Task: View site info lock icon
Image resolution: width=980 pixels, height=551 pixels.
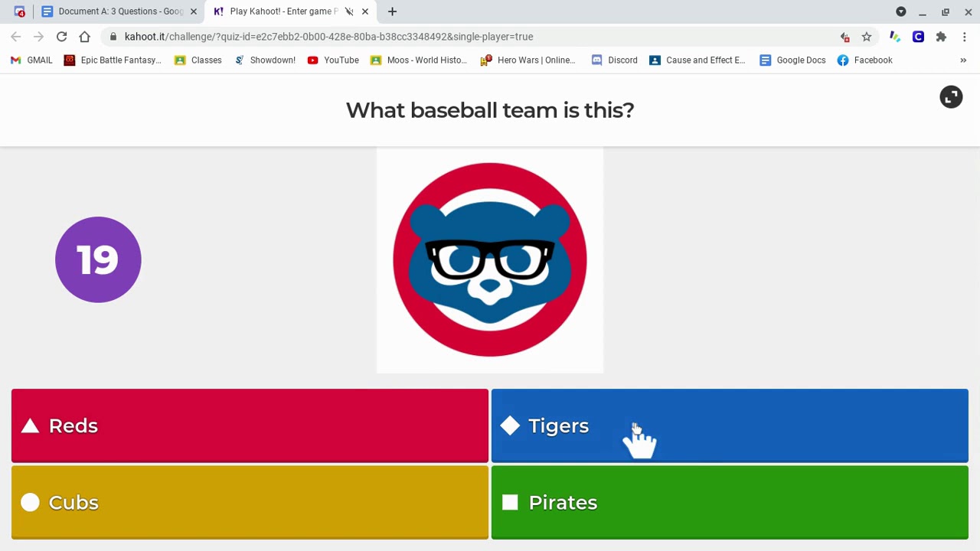Action: [x=113, y=37]
